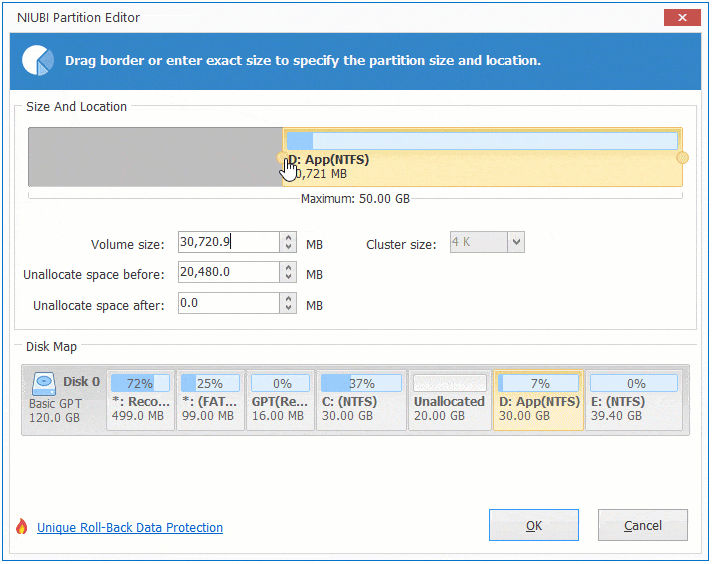Screen dimensions: 712x564
Task: Select the 16.00 MB GPT reserved partition
Action: pos(279,400)
